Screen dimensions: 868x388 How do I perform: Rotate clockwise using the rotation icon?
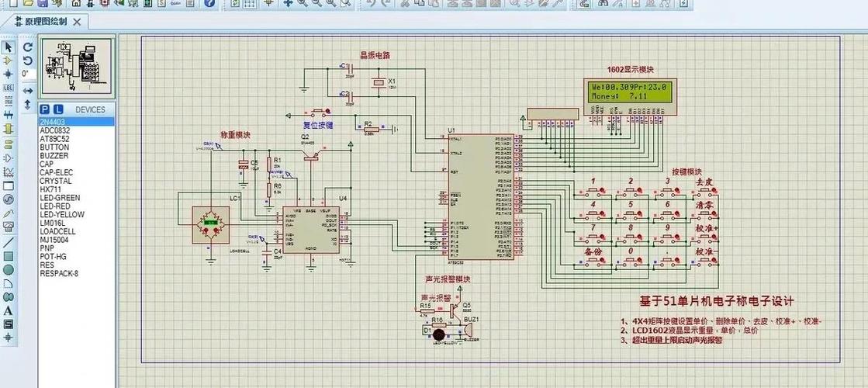click(28, 47)
